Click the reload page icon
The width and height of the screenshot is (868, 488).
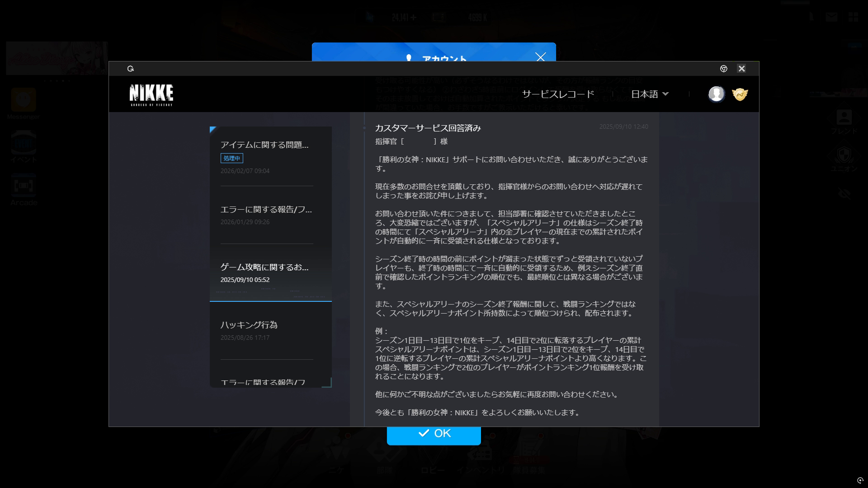tap(131, 69)
